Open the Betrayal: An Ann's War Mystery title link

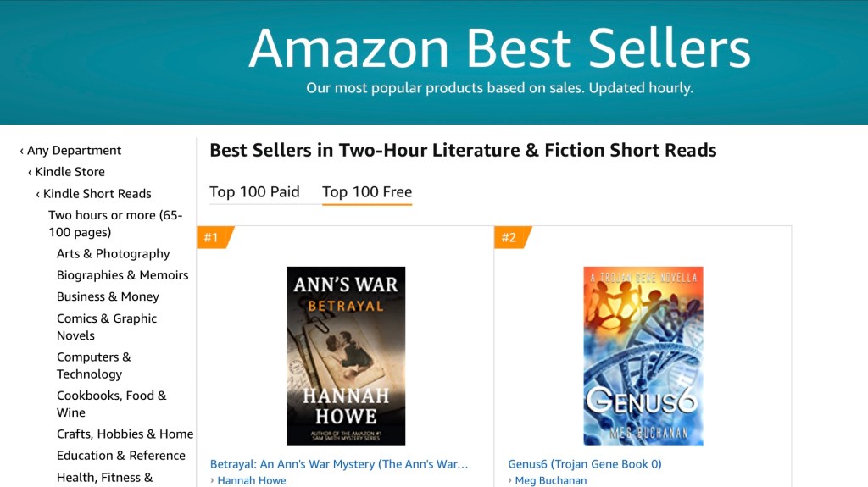pyautogui.click(x=339, y=464)
